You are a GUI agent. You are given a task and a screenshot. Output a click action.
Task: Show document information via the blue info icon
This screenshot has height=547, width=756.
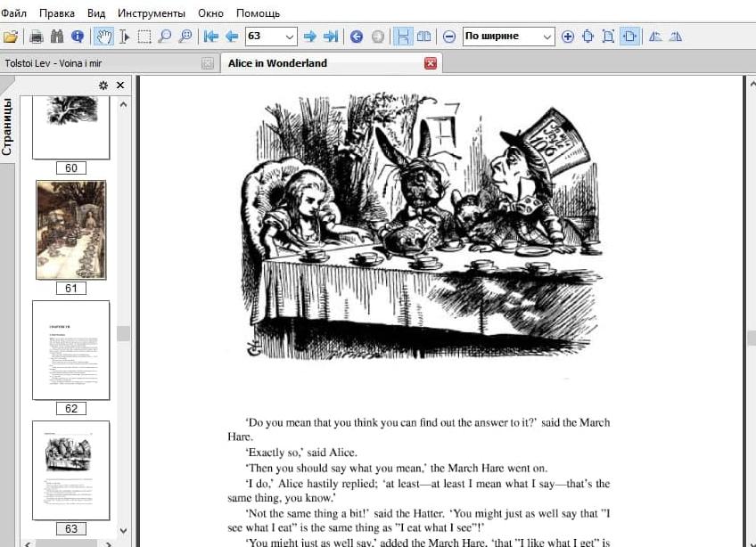pyautogui.click(x=78, y=37)
